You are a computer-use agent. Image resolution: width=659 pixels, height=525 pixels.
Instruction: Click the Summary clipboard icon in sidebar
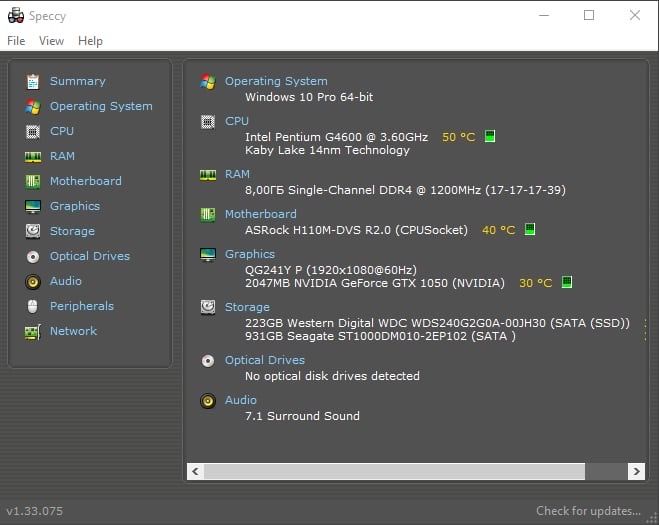(33, 82)
